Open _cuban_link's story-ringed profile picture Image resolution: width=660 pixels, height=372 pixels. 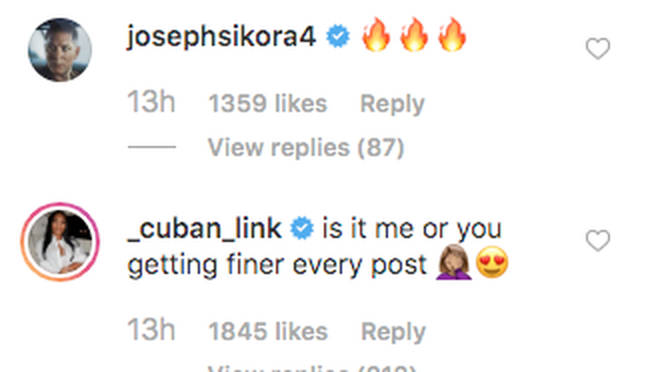[x=60, y=242]
